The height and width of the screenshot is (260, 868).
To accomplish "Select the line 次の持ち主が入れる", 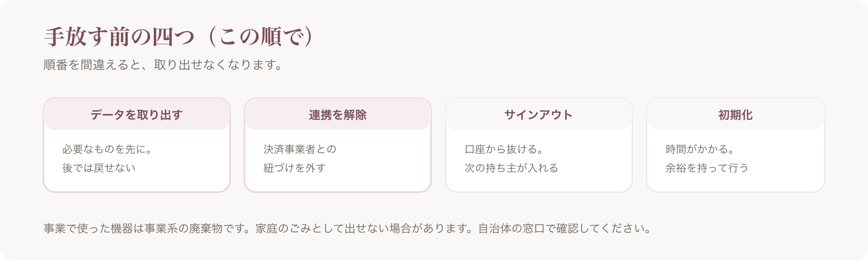I will 512,168.
